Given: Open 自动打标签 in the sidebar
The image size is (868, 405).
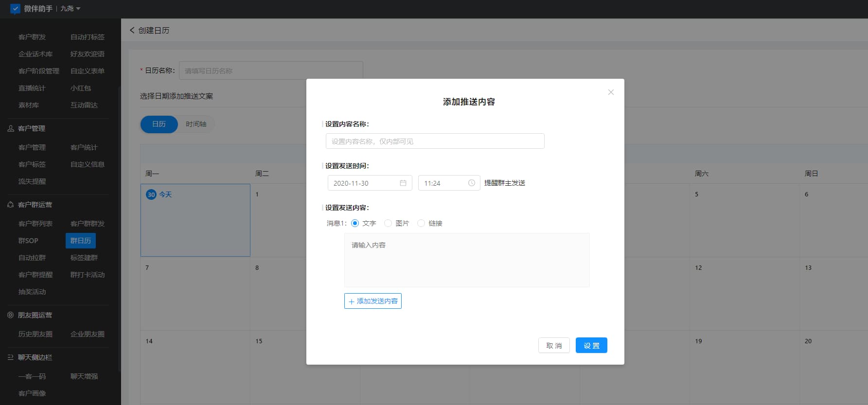Looking at the screenshot, I should (x=88, y=37).
